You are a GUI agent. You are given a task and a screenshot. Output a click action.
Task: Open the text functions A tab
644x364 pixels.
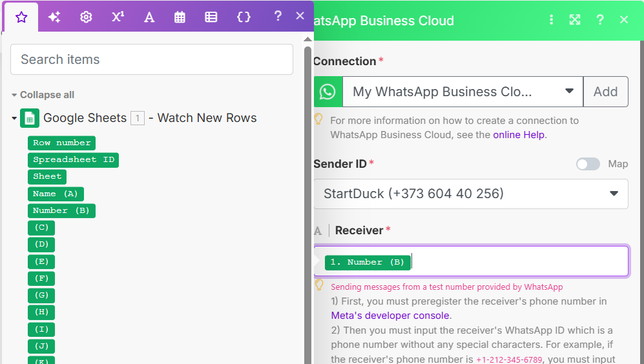pyautogui.click(x=149, y=17)
